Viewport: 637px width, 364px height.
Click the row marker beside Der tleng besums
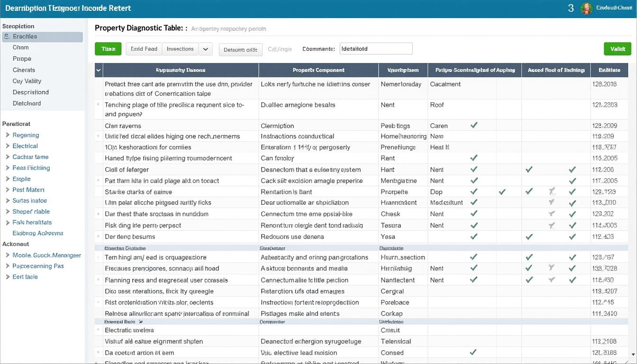point(99,237)
